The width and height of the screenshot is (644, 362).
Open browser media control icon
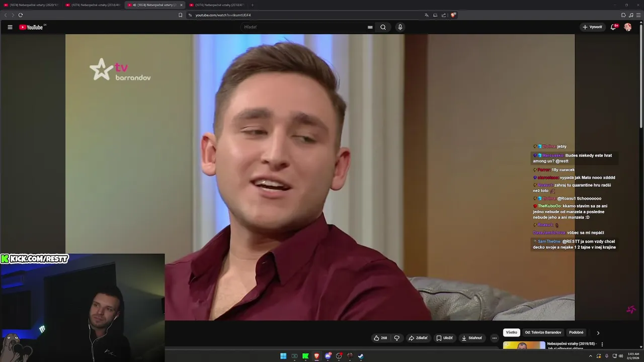click(x=631, y=15)
